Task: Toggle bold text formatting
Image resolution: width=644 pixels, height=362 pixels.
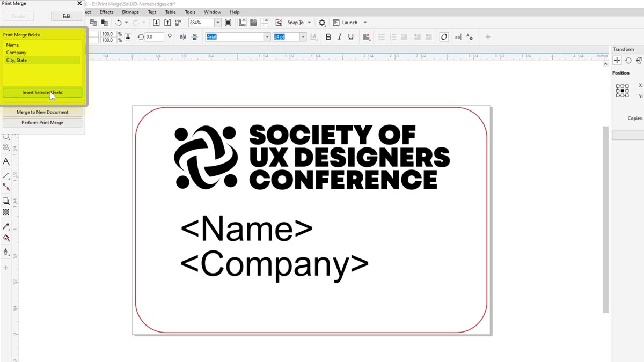Action: (328, 36)
